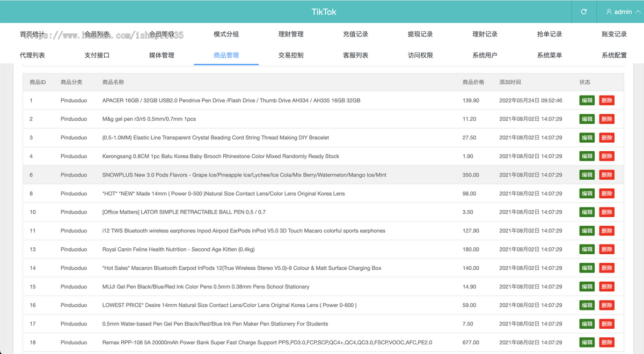
Task: Delete the i12 TWS Bluetooth earphones row
Action: click(x=607, y=231)
